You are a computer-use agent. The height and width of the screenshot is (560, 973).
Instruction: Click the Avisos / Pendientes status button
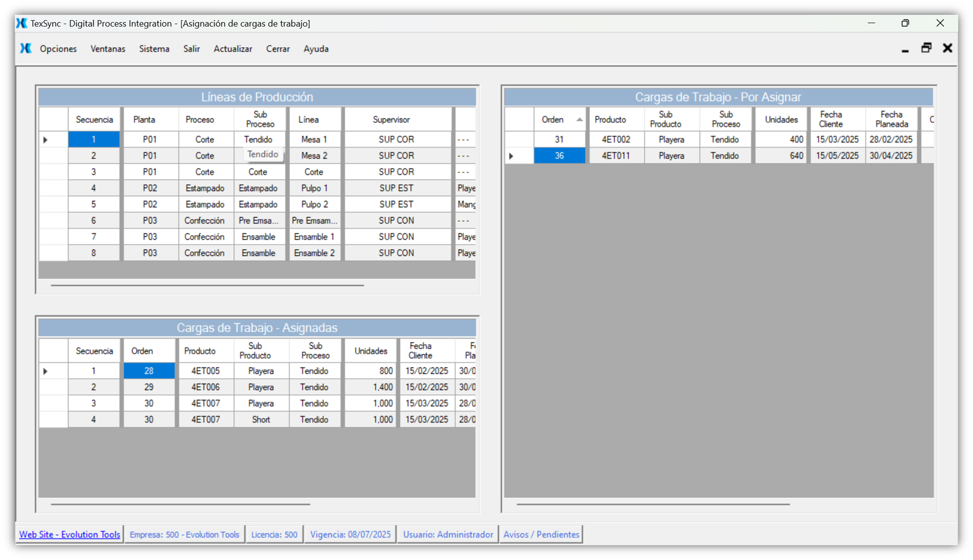(541, 534)
